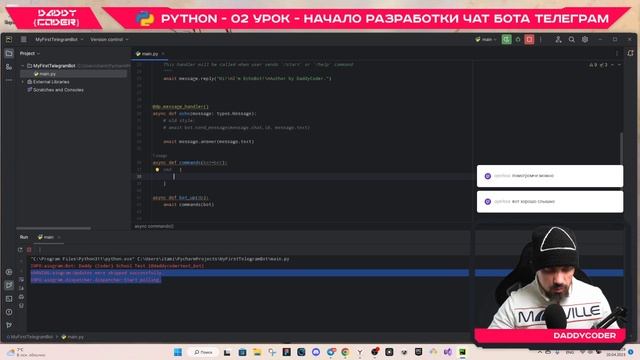Image resolution: width=640 pixels, height=360 pixels.
Task: Open the Structure tool window icon
Action: (9, 67)
